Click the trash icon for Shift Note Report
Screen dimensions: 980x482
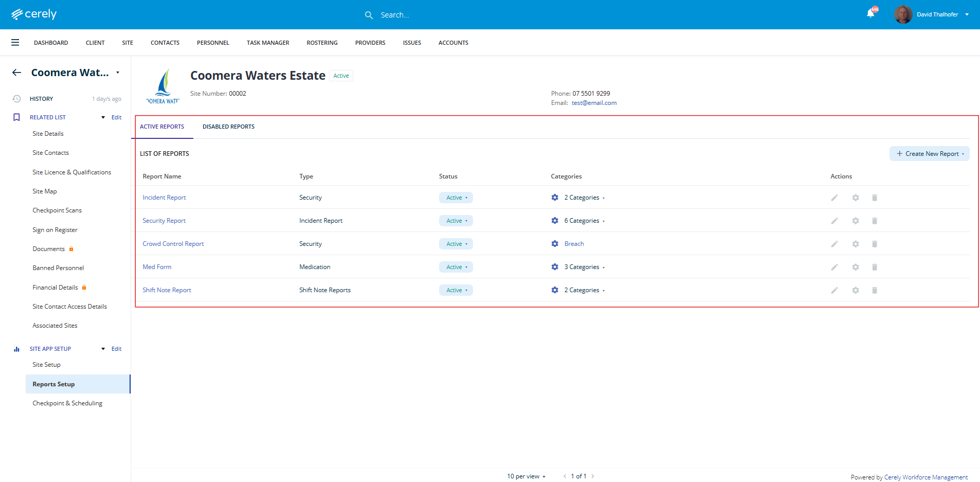(x=875, y=290)
